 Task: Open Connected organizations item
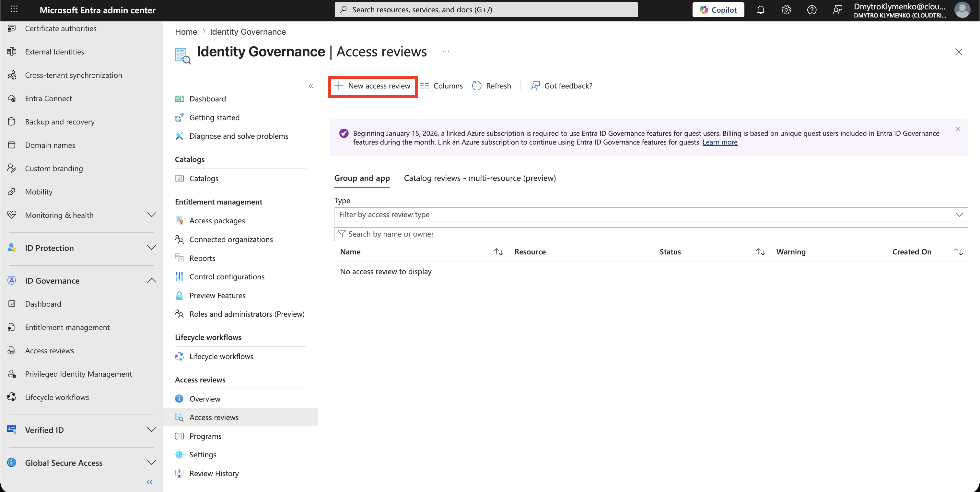tap(231, 239)
